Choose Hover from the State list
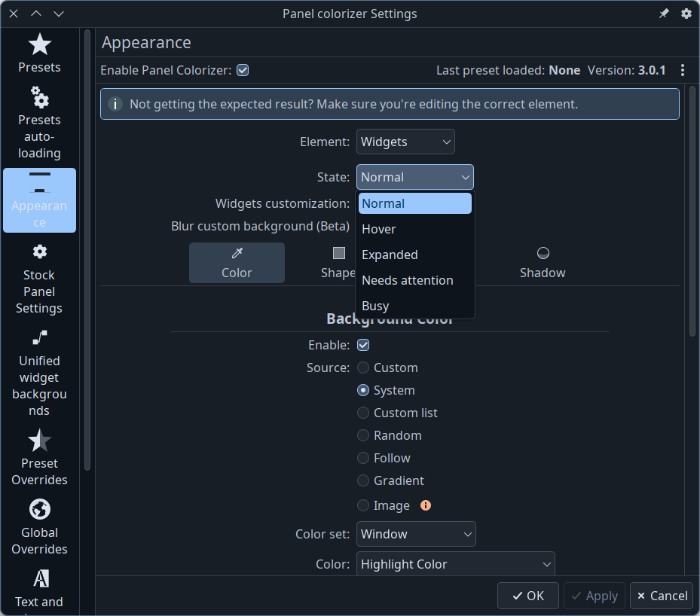 point(379,229)
